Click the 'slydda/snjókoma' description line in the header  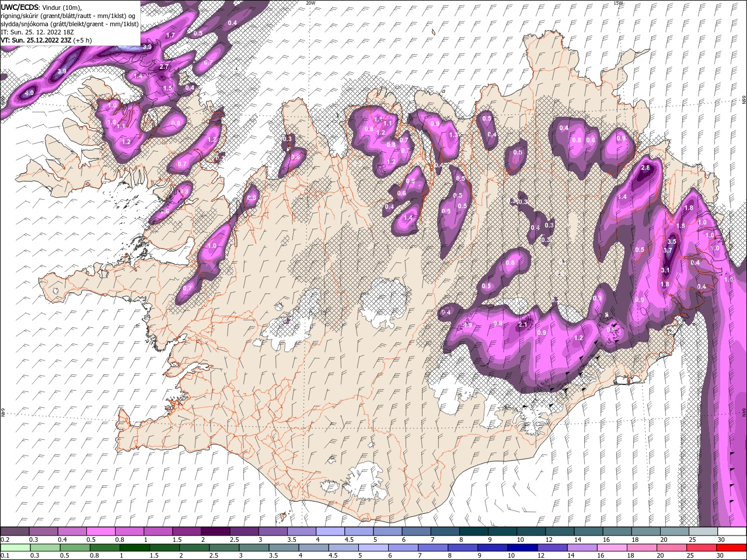pos(69,24)
